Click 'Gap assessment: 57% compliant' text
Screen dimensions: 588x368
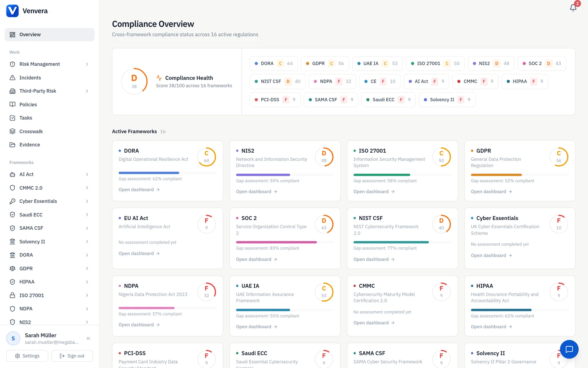pyautogui.click(x=150, y=314)
